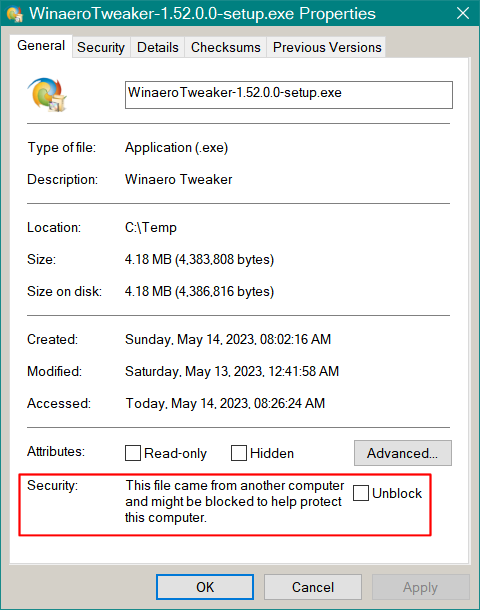The height and width of the screenshot is (610, 480).
Task: Click the Winaero Tweaker file icon
Action: (47, 95)
